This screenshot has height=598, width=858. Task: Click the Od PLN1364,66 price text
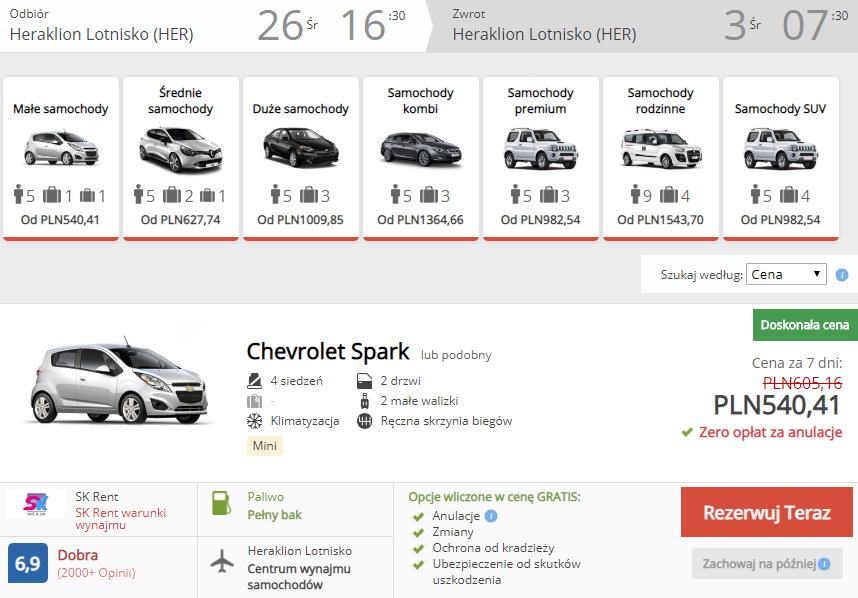tap(420, 220)
